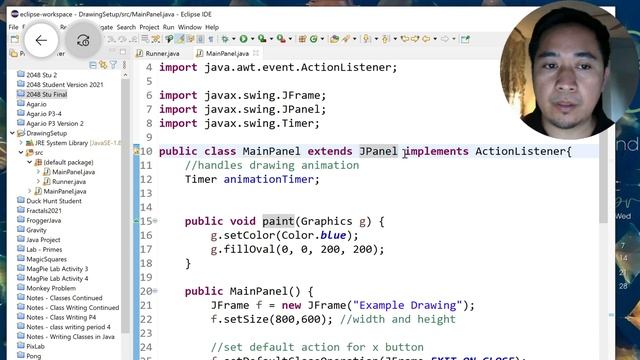This screenshot has height=360, width=640.
Task: Open the Run menu
Action: [168, 27]
